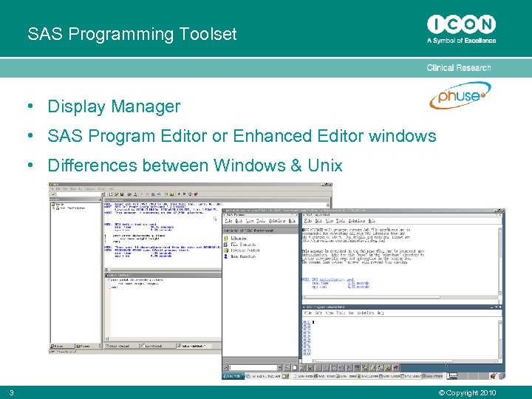Switch to Results tab in Windows SAS
The height and width of the screenshot is (399, 532).
click(x=62, y=346)
